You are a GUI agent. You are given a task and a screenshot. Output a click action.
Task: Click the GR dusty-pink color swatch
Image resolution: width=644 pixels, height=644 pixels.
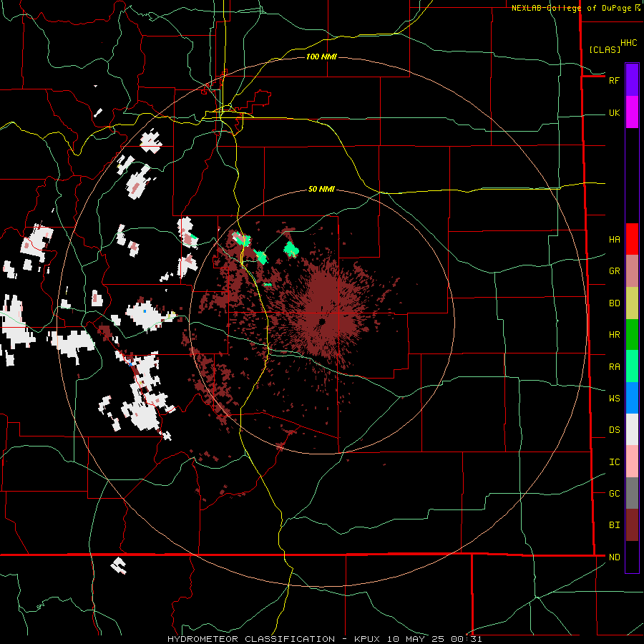click(x=632, y=271)
